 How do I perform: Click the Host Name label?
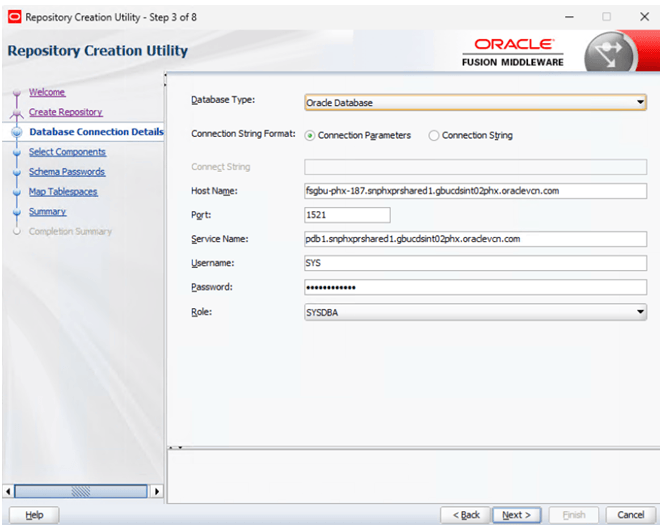coord(214,191)
